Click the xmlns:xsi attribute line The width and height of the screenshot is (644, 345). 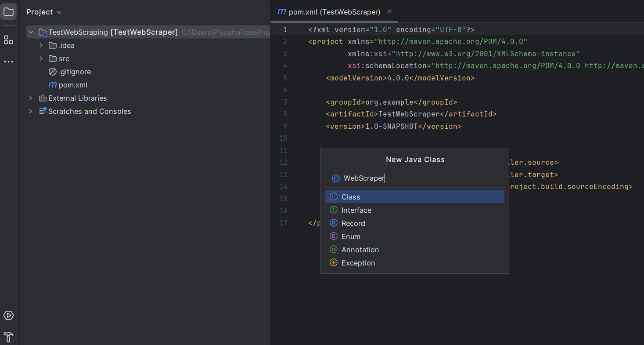pos(464,54)
